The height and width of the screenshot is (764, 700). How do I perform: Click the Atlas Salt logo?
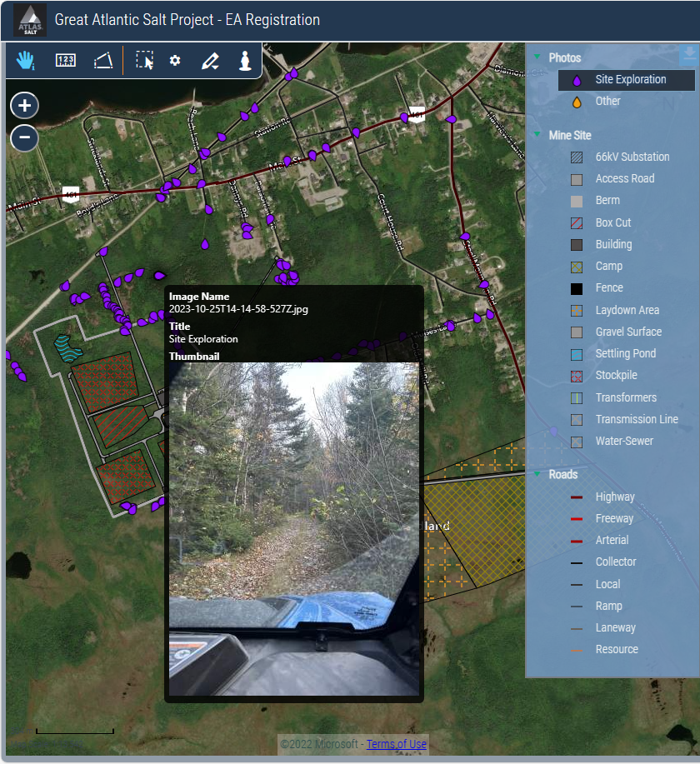(x=30, y=20)
